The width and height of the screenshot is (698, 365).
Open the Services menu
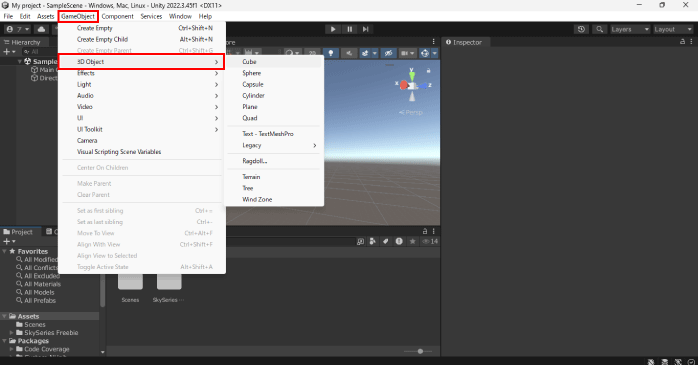point(151,16)
